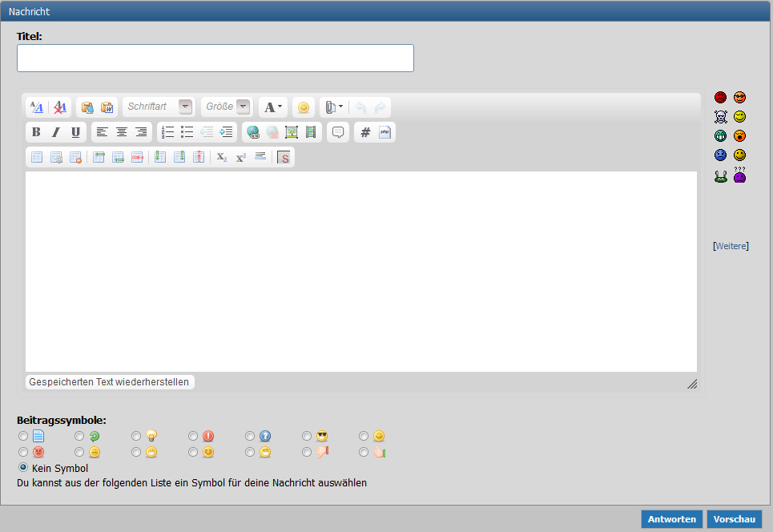Apply italic formatting
The image size is (773, 532).
(56, 132)
